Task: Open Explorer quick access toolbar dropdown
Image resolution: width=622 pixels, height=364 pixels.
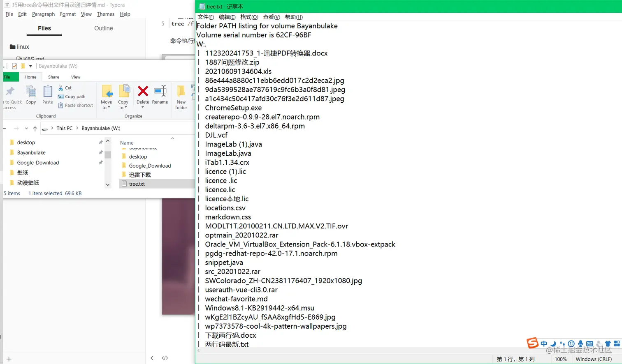Action: 30,66
